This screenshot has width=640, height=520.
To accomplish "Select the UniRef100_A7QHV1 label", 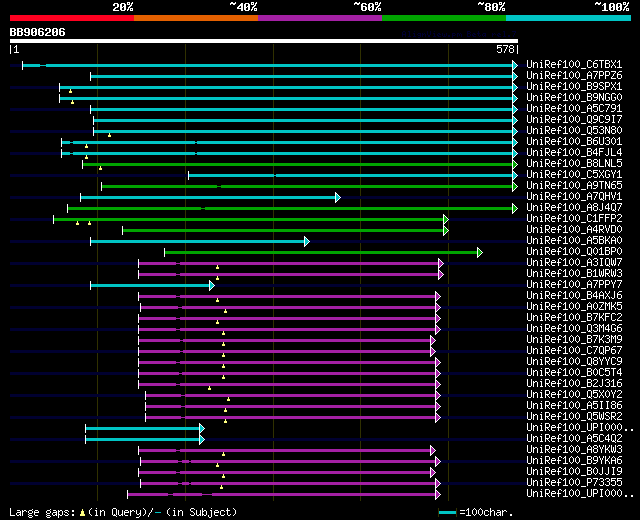I will click(574, 197).
